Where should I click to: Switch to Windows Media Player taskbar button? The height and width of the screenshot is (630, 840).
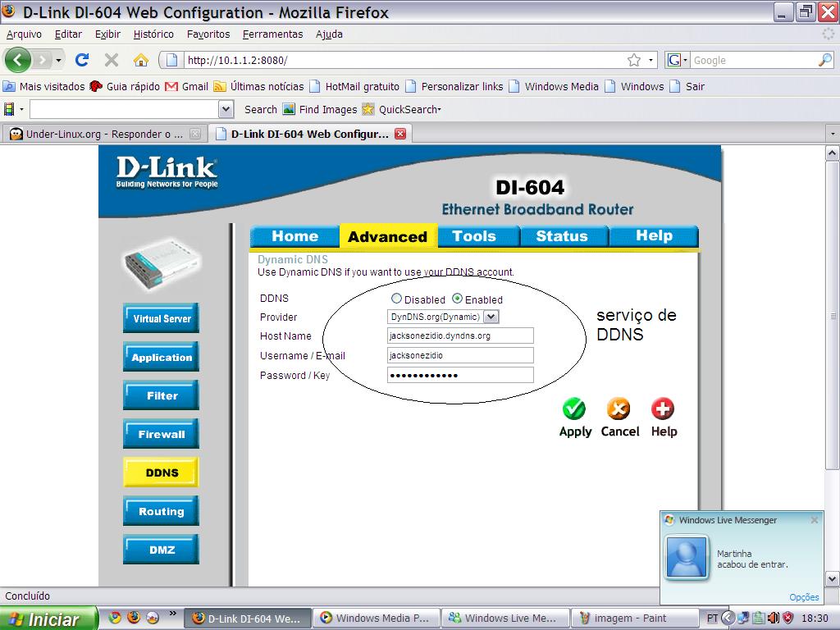coord(376,619)
